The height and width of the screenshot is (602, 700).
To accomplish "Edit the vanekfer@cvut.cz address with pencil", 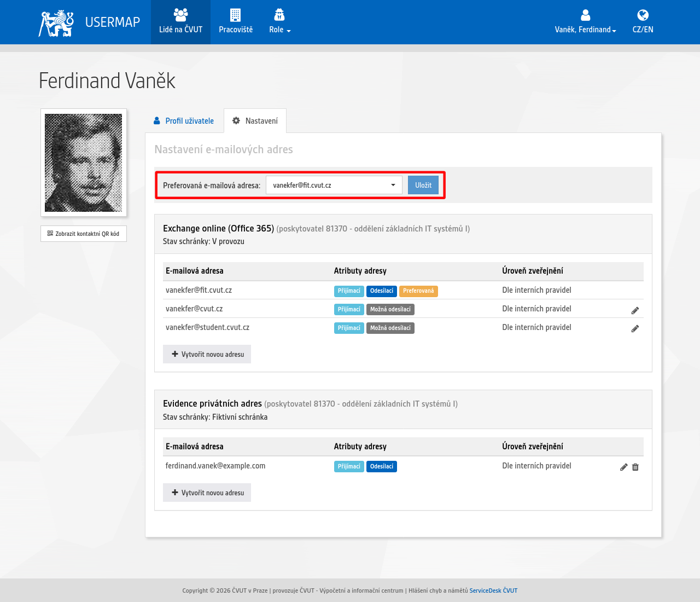I will coord(635,310).
